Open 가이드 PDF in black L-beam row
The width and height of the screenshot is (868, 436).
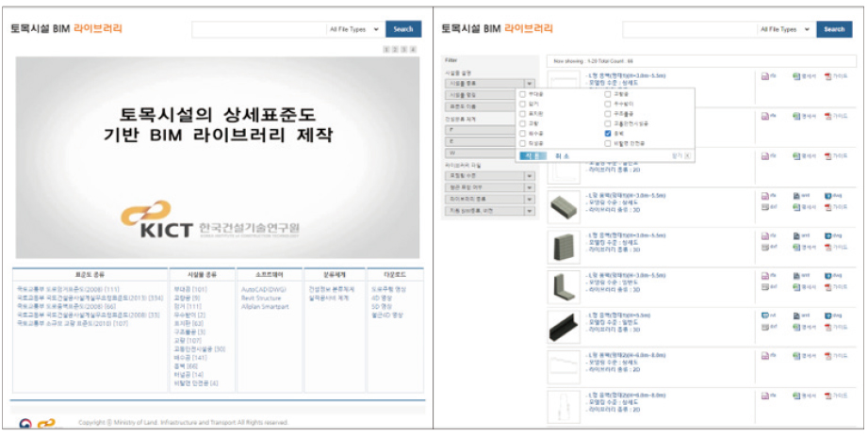point(836,327)
